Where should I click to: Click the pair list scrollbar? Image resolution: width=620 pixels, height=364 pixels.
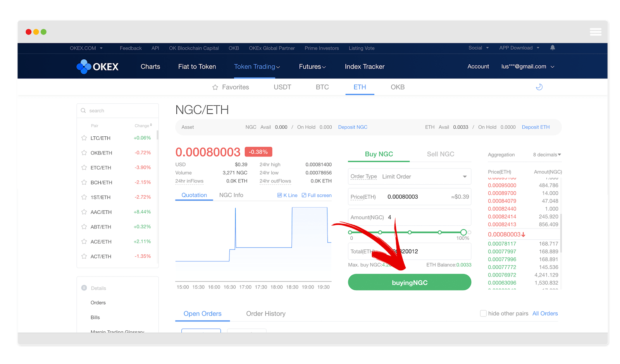pyautogui.click(x=157, y=135)
